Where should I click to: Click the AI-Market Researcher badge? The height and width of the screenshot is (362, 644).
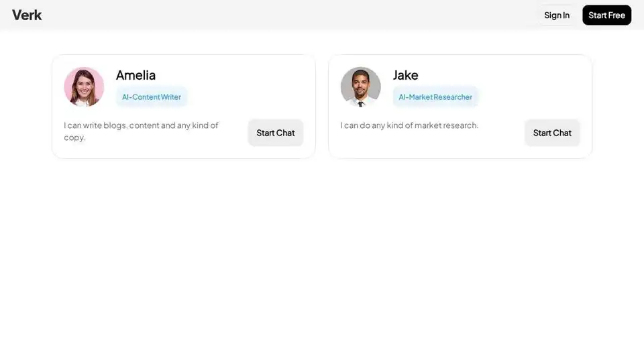pos(435,97)
